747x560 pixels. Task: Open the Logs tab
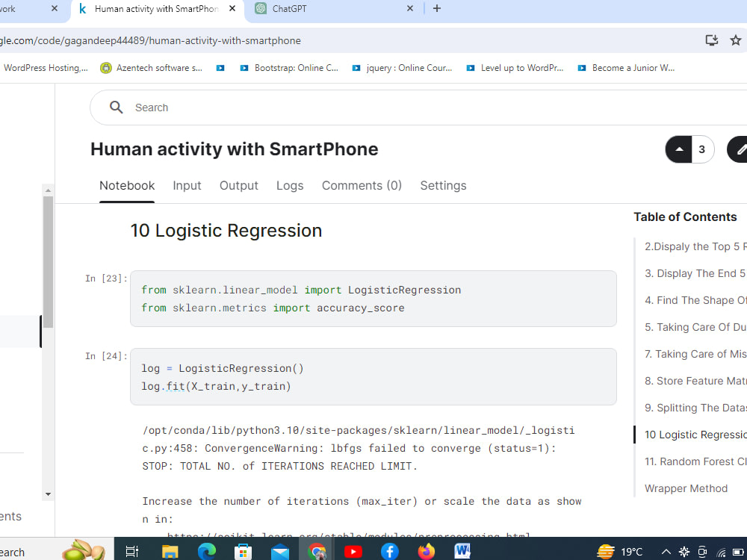[290, 186]
